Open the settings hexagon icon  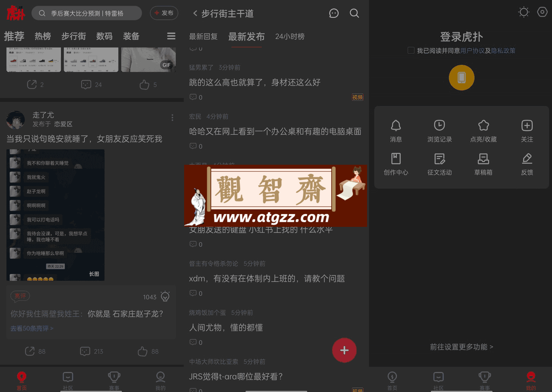542,12
